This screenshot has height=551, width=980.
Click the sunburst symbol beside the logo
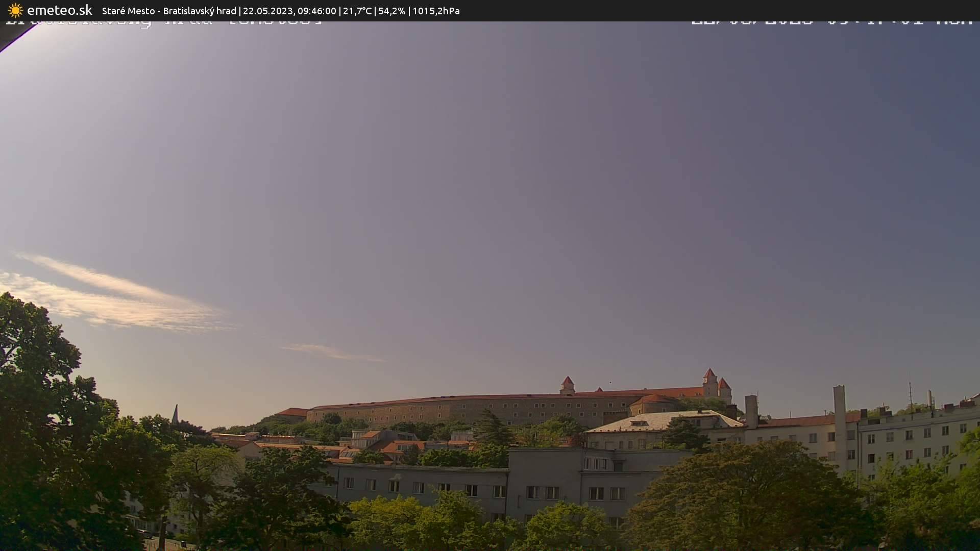[15, 10]
